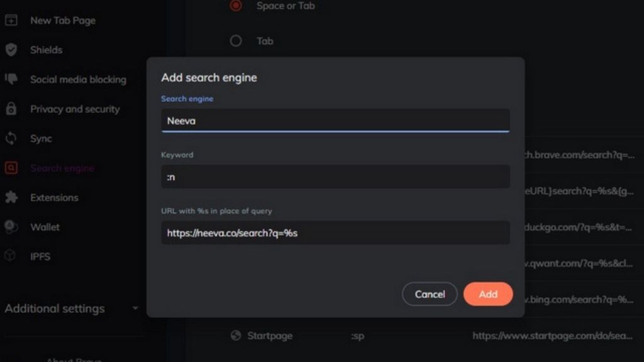The image size is (644, 362).
Task: Click the Add button in dialog
Action: pos(488,294)
